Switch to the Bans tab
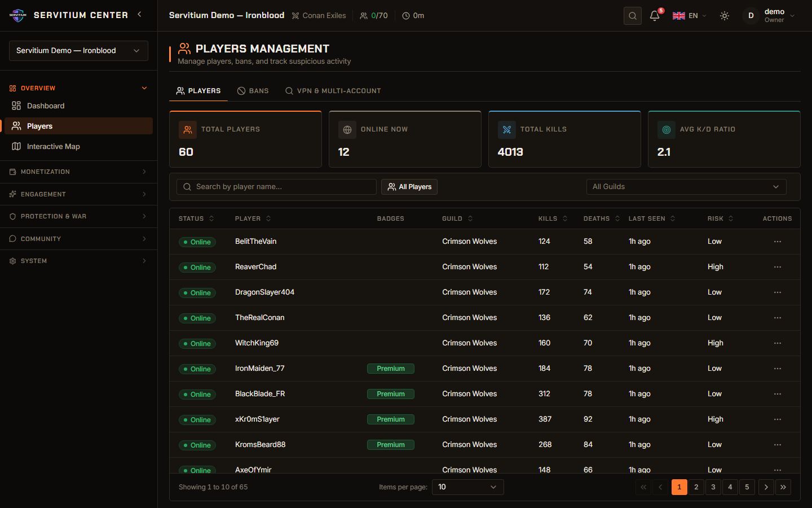Viewport: 812px width, 508px height. click(x=253, y=91)
